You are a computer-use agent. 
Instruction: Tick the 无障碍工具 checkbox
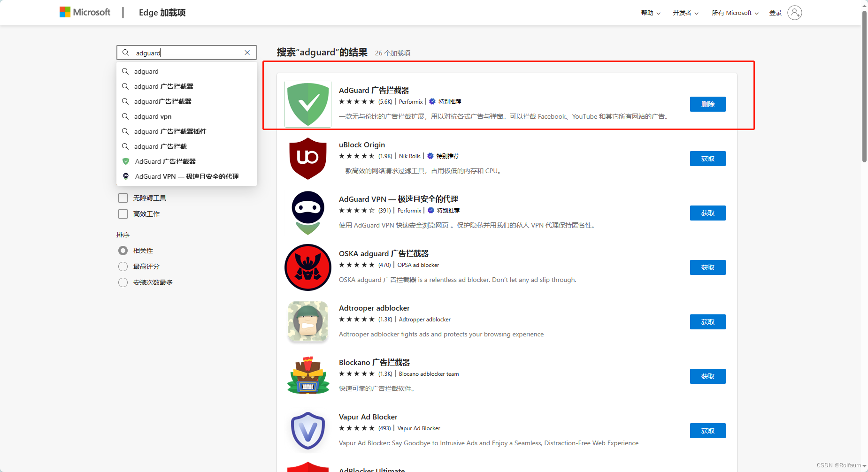tap(123, 198)
